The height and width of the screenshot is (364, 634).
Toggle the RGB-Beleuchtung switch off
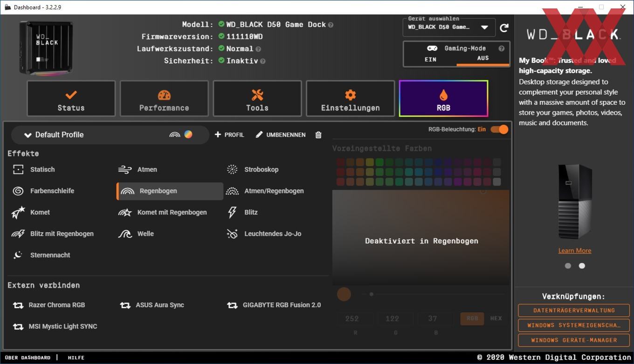tap(499, 129)
